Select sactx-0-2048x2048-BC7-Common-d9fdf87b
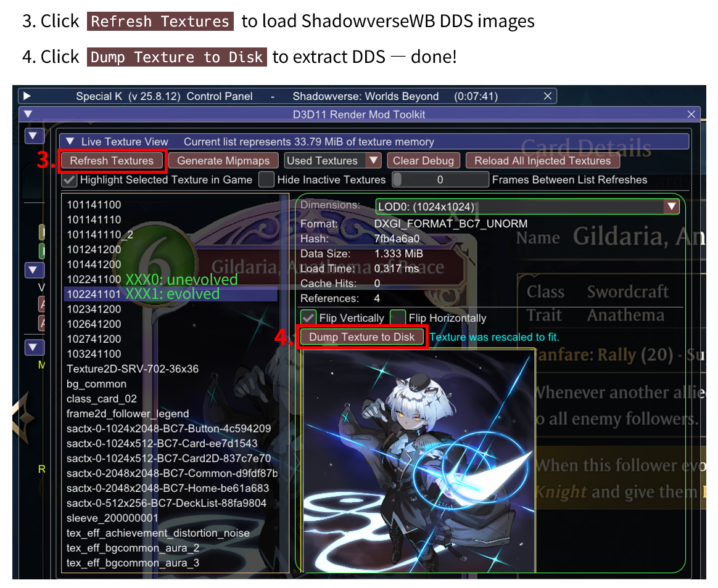The height and width of the screenshot is (588, 718). 171,473
